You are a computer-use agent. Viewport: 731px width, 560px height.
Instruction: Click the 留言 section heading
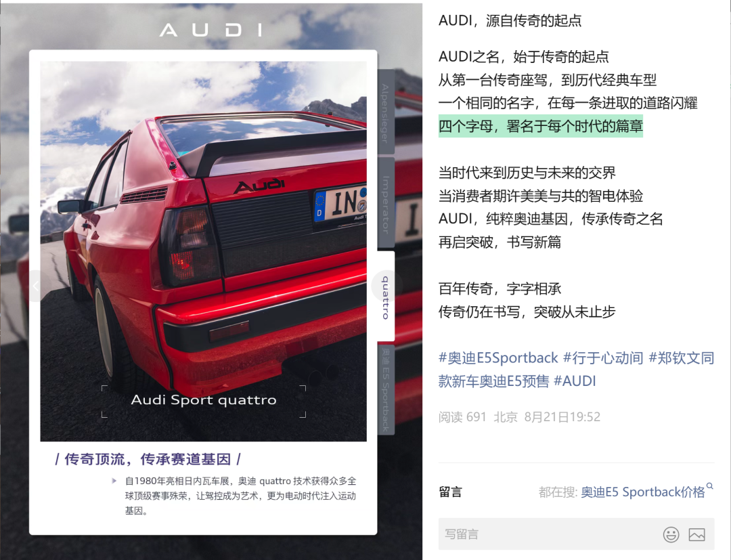(450, 492)
